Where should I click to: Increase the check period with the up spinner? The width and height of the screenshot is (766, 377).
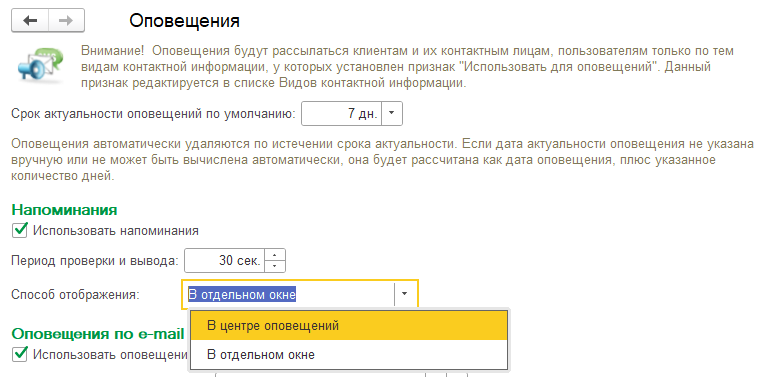tap(275, 255)
